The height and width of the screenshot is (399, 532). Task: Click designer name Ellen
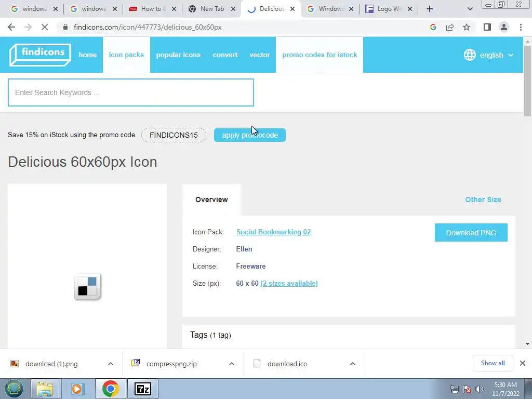[x=244, y=249]
